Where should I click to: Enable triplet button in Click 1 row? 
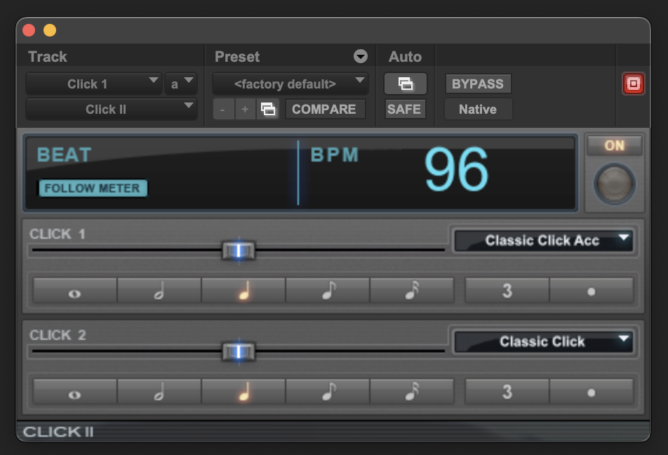[x=507, y=291]
